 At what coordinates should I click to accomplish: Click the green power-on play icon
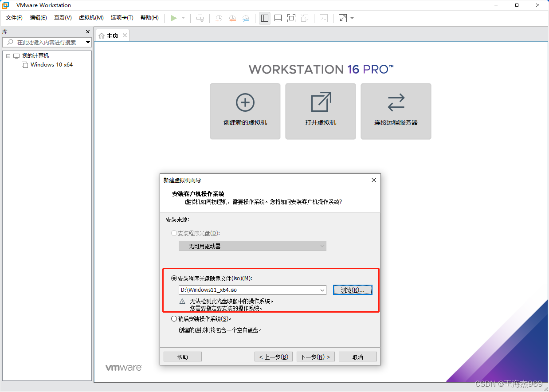pyautogui.click(x=174, y=18)
